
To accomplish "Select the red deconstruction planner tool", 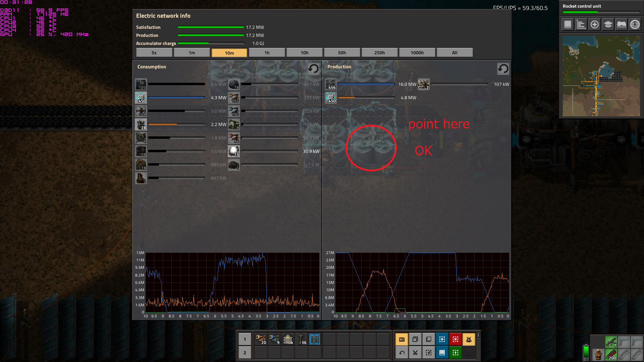I will click(x=455, y=339).
